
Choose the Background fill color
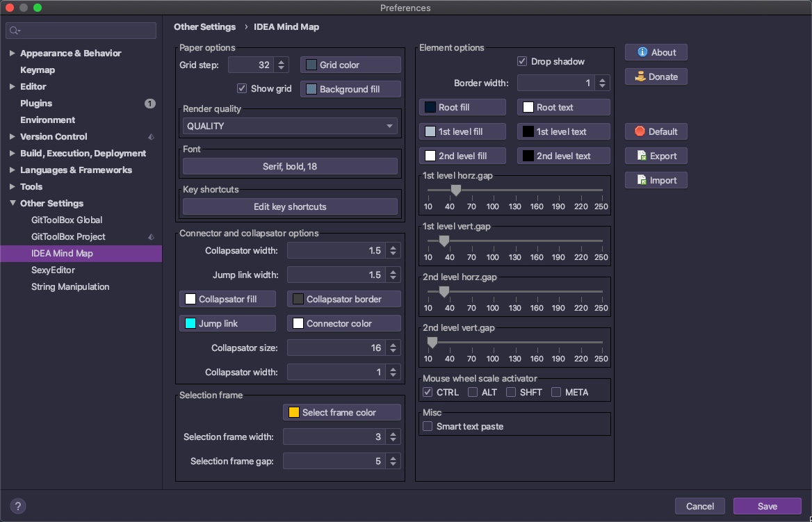pos(350,89)
